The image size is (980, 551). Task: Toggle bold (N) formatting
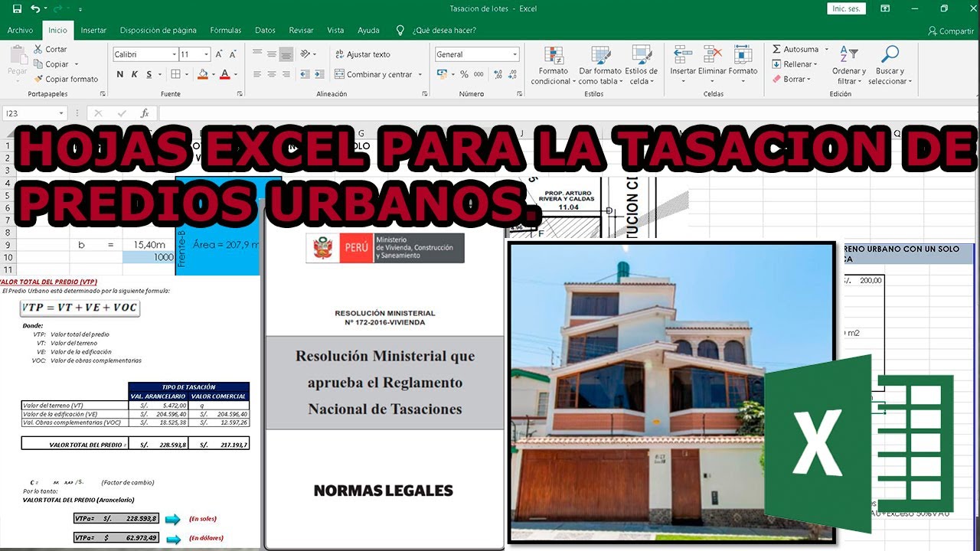[120, 74]
